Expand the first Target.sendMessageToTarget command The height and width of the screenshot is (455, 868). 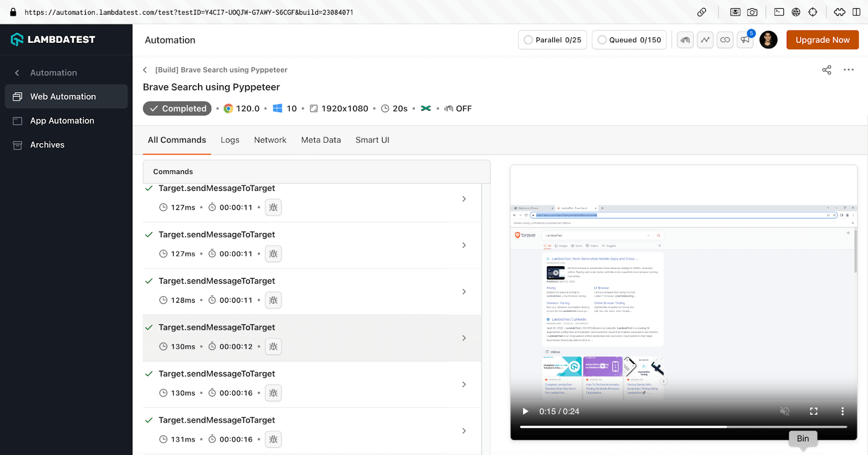[x=464, y=199]
